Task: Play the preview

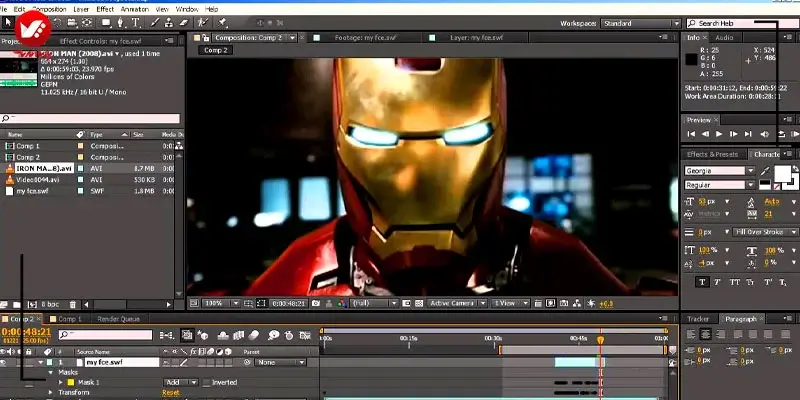Action: [x=719, y=134]
